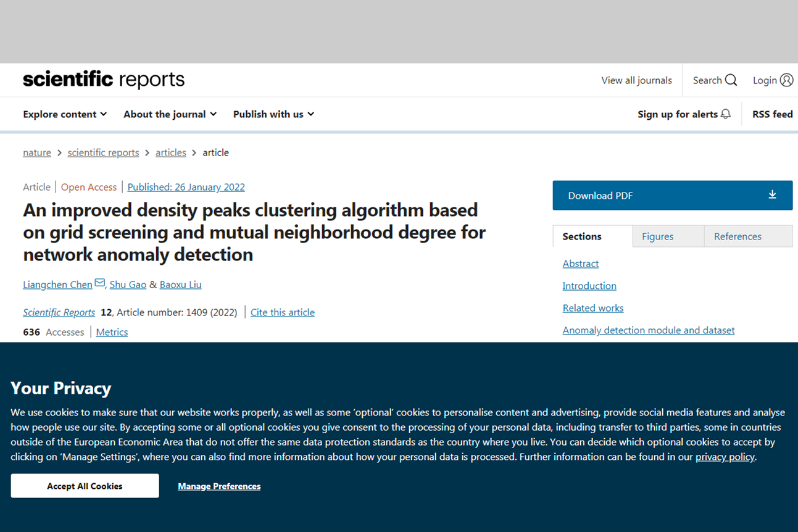This screenshot has height=532, width=798.
Task: Open the Metrics link
Action: pyautogui.click(x=112, y=332)
